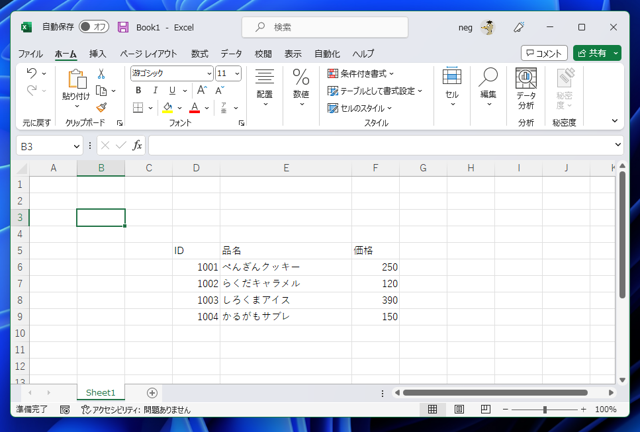This screenshot has width=640, height=432.
Task: Expand the font color arrow
Action: click(207, 108)
